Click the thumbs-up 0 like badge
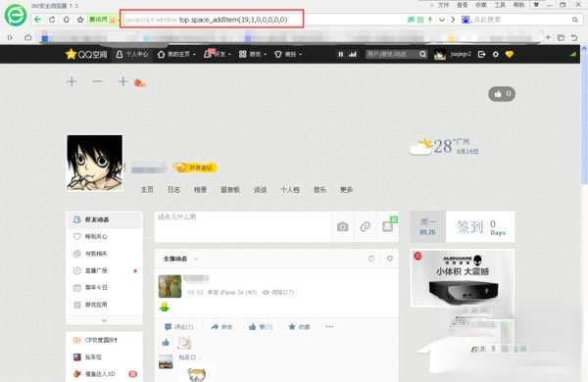The width and height of the screenshot is (588, 382). 502,94
